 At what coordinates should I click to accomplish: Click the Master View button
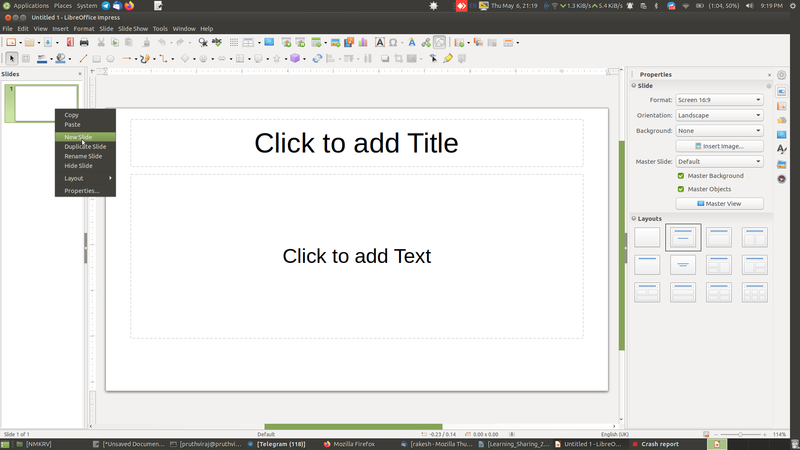click(719, 204)
